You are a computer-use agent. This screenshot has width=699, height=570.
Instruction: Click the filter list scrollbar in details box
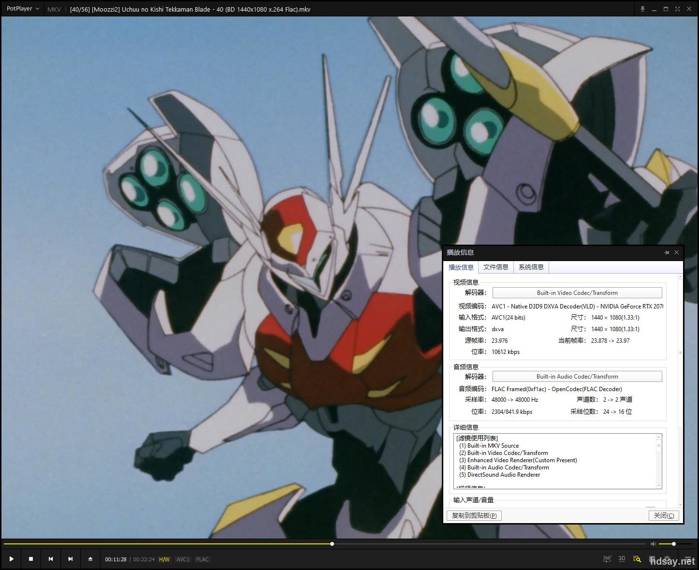coord(659,461)
